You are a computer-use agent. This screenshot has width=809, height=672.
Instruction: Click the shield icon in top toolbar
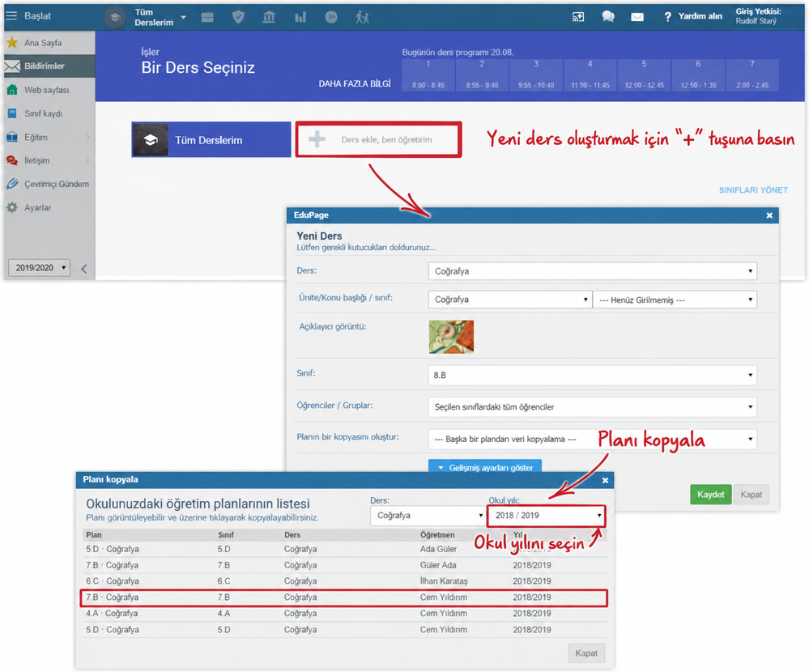pos(238,17)
